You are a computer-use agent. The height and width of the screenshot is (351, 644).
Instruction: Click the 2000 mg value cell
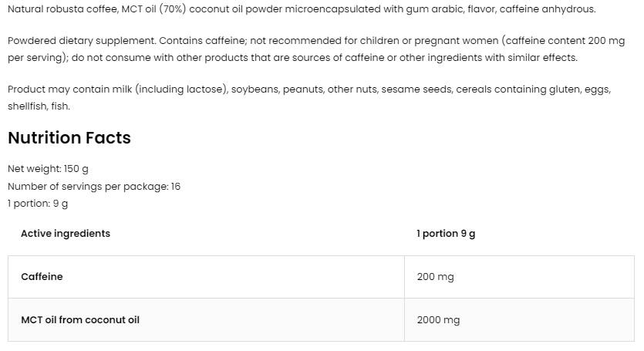(x=438, y=320)
